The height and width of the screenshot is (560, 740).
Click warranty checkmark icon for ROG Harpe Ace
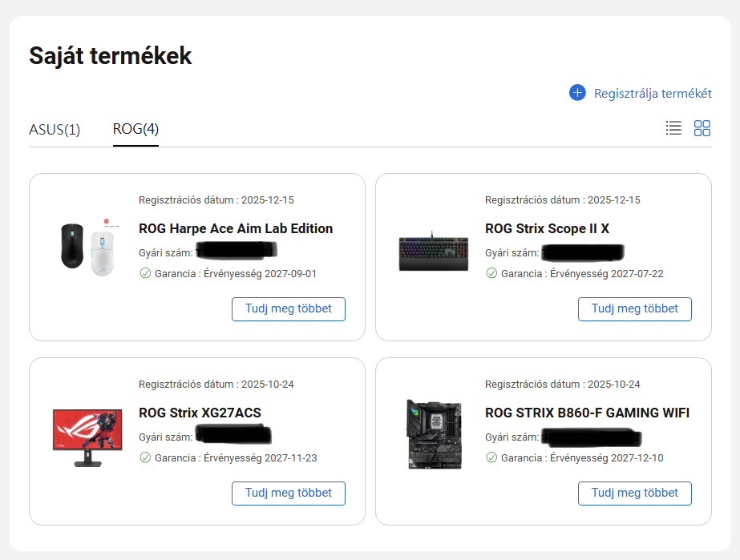145,273
